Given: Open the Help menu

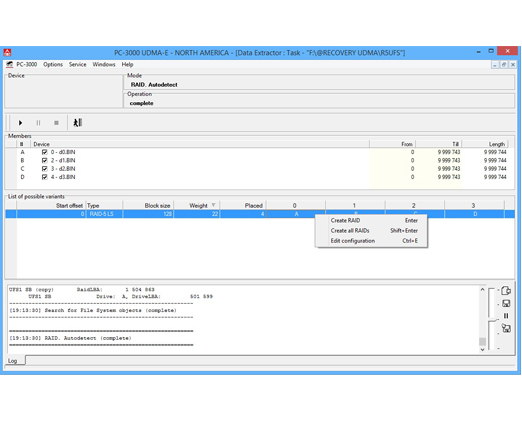Looking at the screenshot, I should tap(127, 64).
